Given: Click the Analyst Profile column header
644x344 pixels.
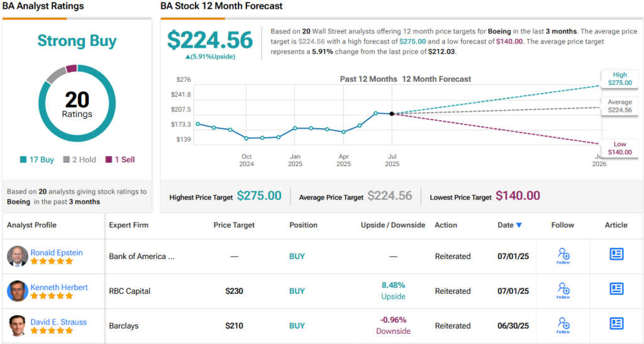Looking at the screenshot, I should click(31, 225).
